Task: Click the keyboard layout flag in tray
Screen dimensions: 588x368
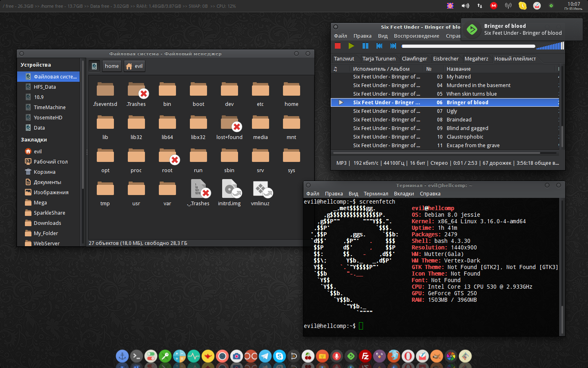Action: (x=450, y=6)
